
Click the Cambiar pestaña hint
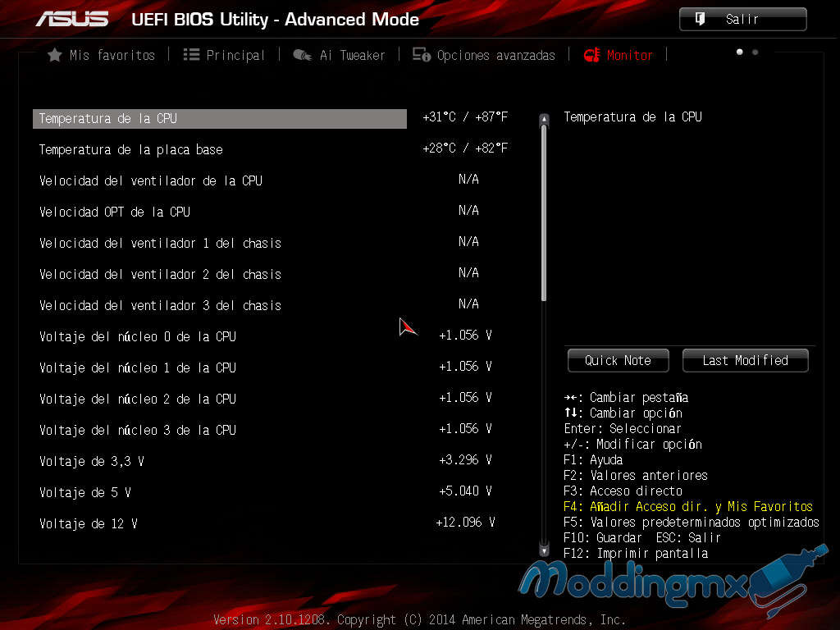pyautogui.click(x=626, y=398)
